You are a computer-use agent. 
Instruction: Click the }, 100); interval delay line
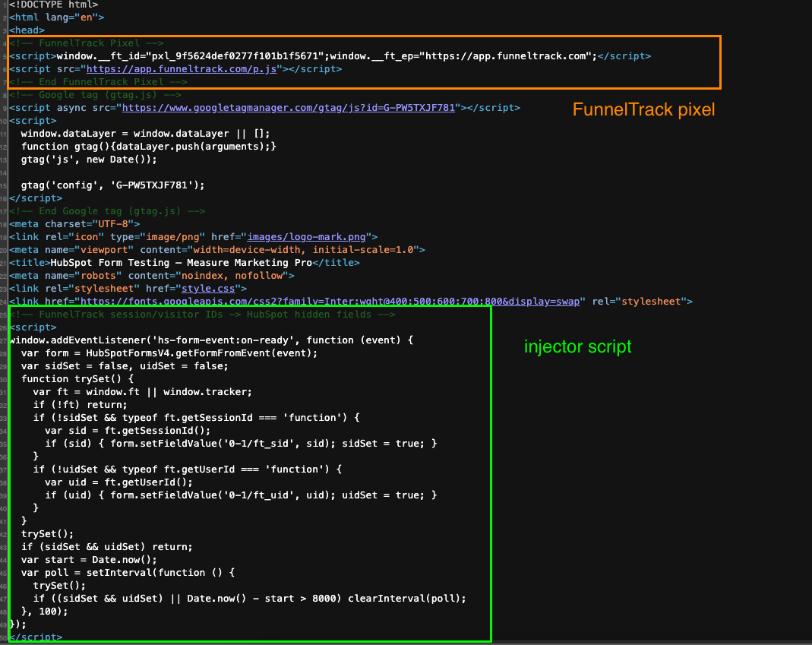pyautogui.click(x=45, y=612)
